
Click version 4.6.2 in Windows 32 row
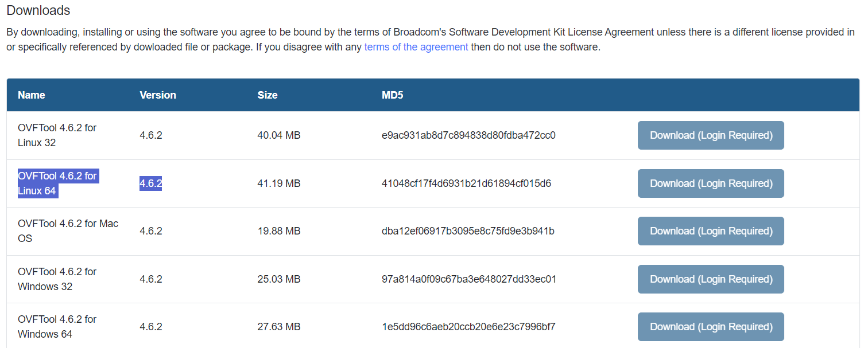[x=151, y=279]
